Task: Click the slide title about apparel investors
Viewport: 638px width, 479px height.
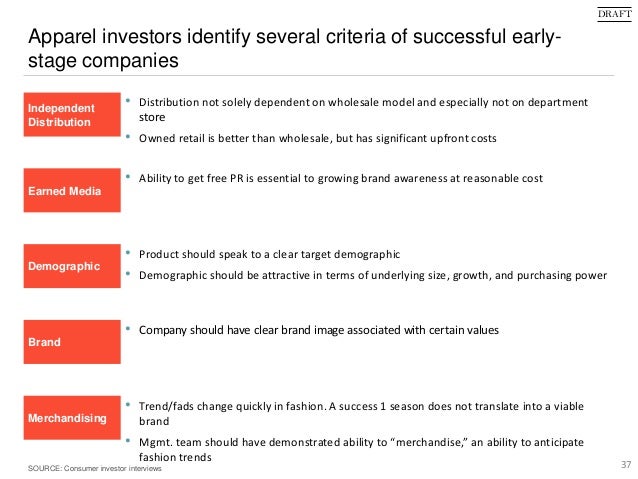Action: point(295,48)
